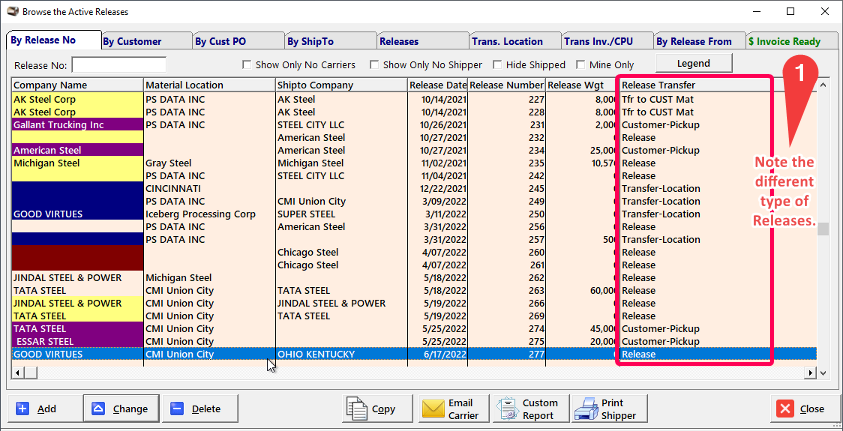Click the Release Wgt column header
This screenshot has height=431, width=843.
pos(581,85)
